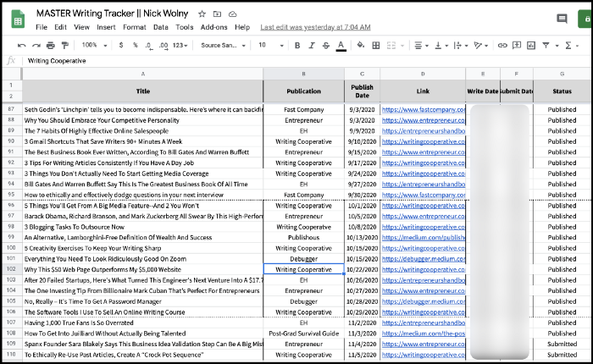The width and height of the screenshot is (593, 364).
Task: Toggle bold formatting
Action: [297, 46]
